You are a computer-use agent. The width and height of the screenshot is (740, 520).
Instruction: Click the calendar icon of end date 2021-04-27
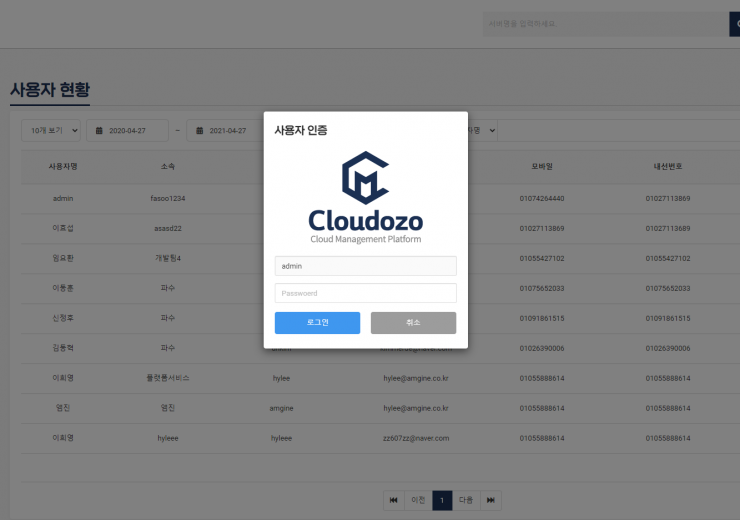[x=200, y=131]
